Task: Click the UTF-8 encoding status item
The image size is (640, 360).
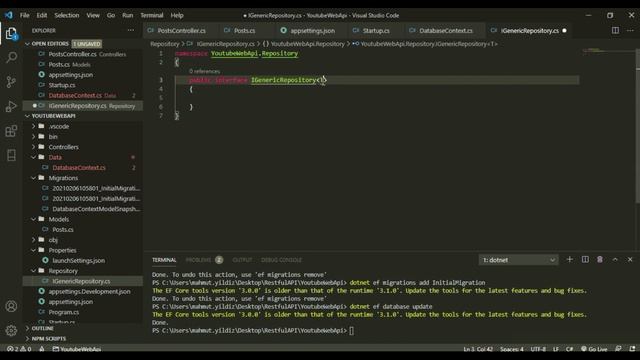Action: pos(538,349)
